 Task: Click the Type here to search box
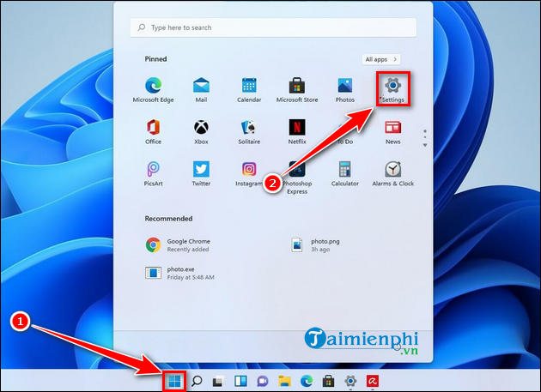(273, 27)
